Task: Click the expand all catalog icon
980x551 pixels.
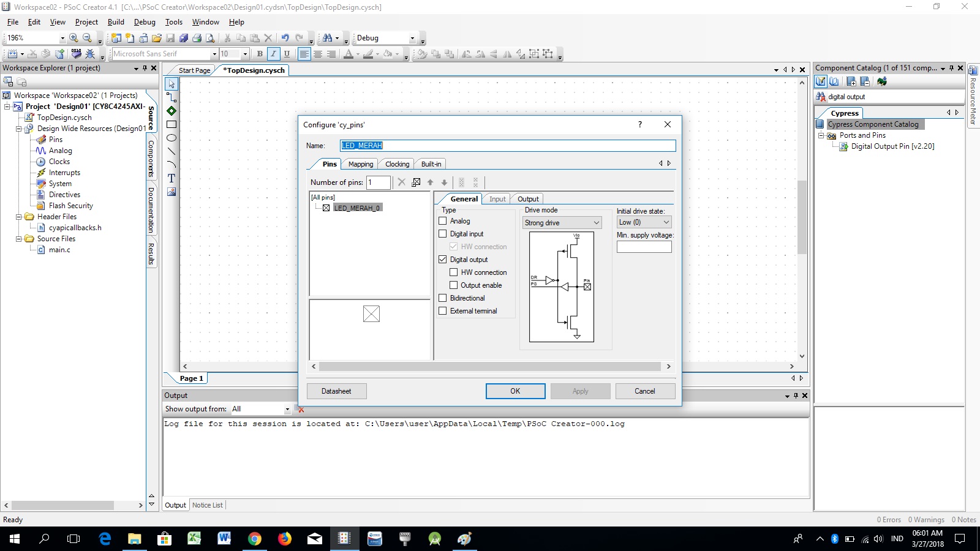Action: (x=851, y=81)
